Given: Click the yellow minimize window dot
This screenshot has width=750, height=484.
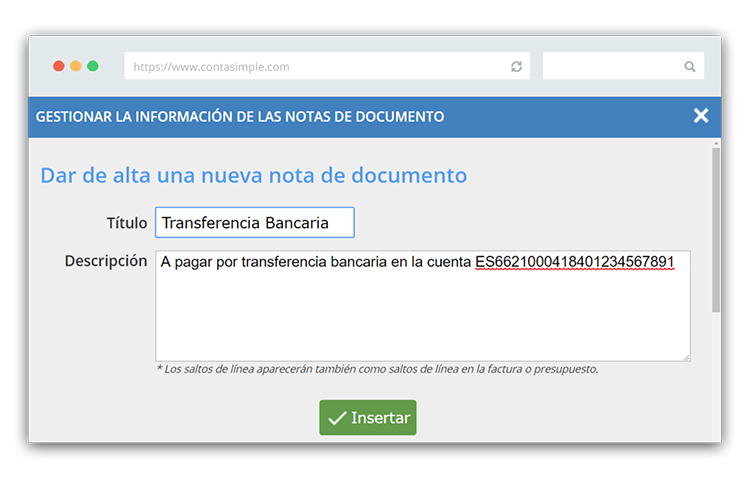Looking at the screenshot, I should click(x=76, y=66).
